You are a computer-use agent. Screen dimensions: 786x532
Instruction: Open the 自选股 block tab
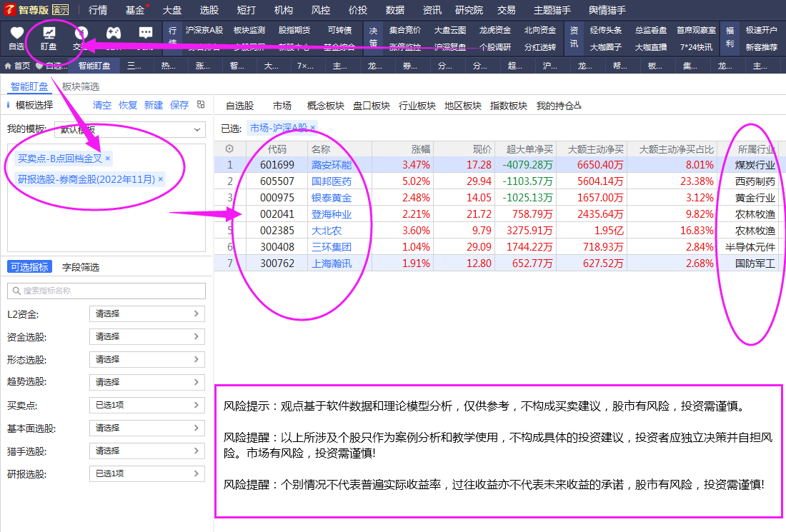coord(239,106)
